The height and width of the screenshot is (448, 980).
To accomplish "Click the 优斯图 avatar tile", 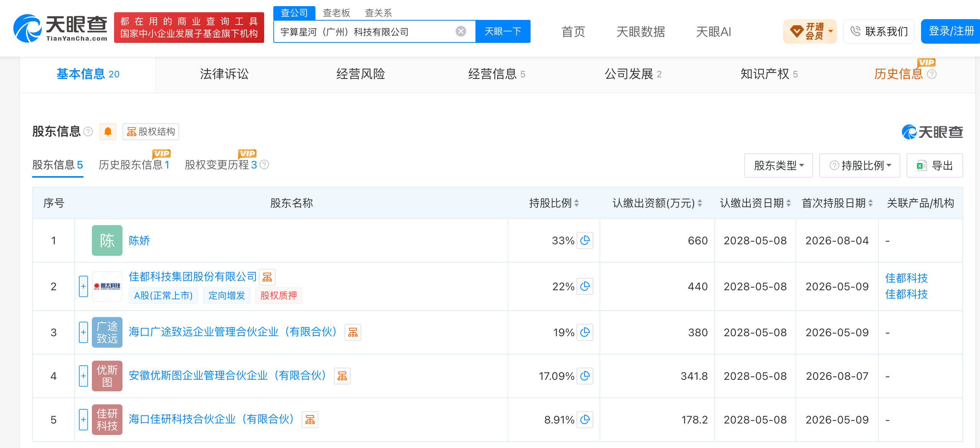I will click(x=107, y=376).
